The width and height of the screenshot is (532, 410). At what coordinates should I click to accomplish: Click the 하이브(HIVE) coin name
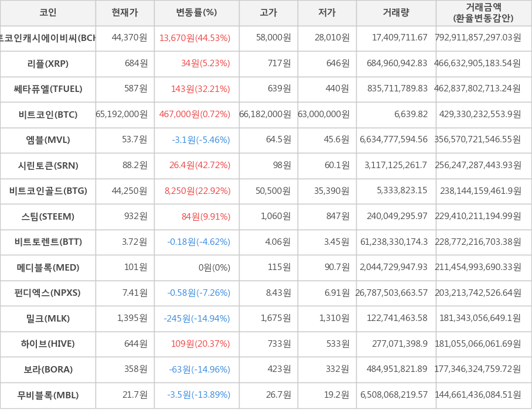tap(48, 344)
